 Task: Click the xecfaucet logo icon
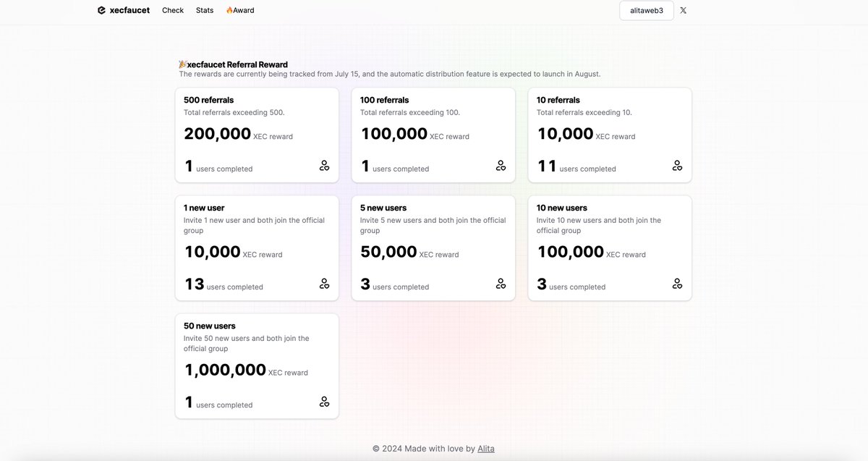pyautogui.click(x=101, y=10)
